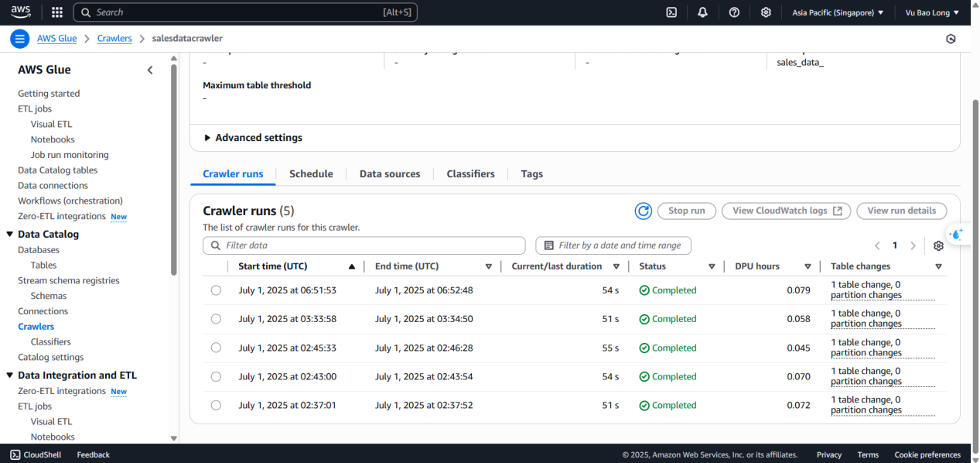This screenshot has height=463, width=980.
Task: Open the services grid menu icon
Action: point(56,12)
